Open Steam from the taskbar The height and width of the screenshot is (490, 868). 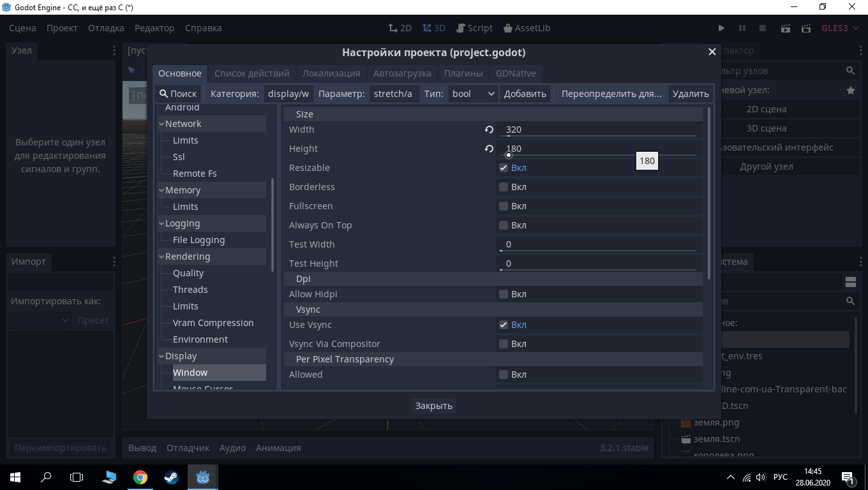tap(171, 477)
